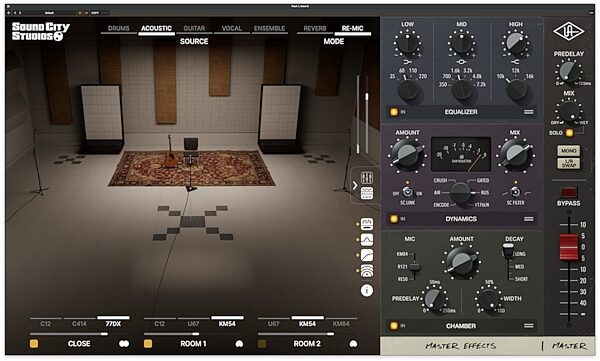This screenshot has height=361, width=600.
Task: Click the Chamber AMOUNT knob
Action: tap(461, 262)
